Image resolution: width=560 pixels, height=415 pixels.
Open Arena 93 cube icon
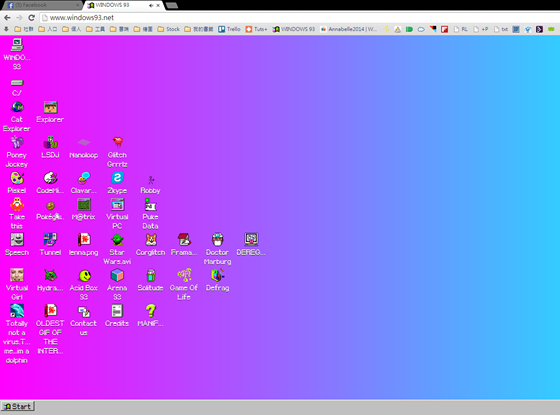point(117,275)
